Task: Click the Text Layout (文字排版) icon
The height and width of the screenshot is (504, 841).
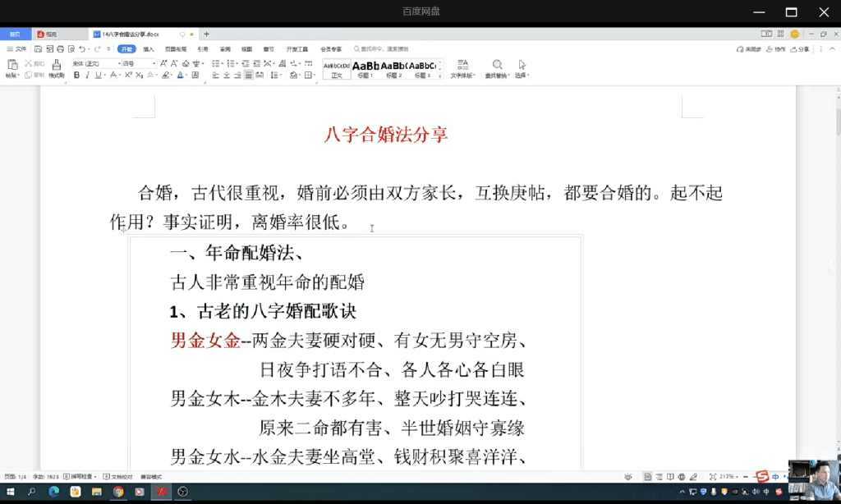Action: coord(462,65)
